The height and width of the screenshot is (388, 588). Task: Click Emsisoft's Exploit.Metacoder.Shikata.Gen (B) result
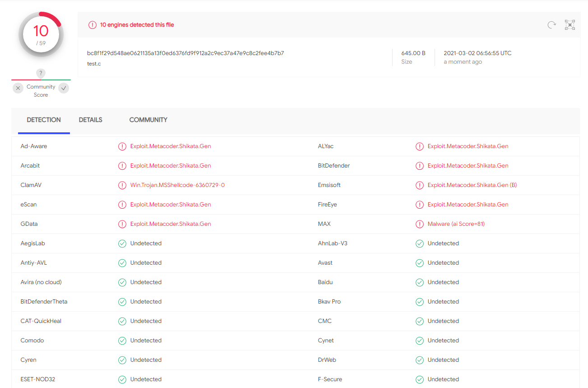click(x=472, y=185)
